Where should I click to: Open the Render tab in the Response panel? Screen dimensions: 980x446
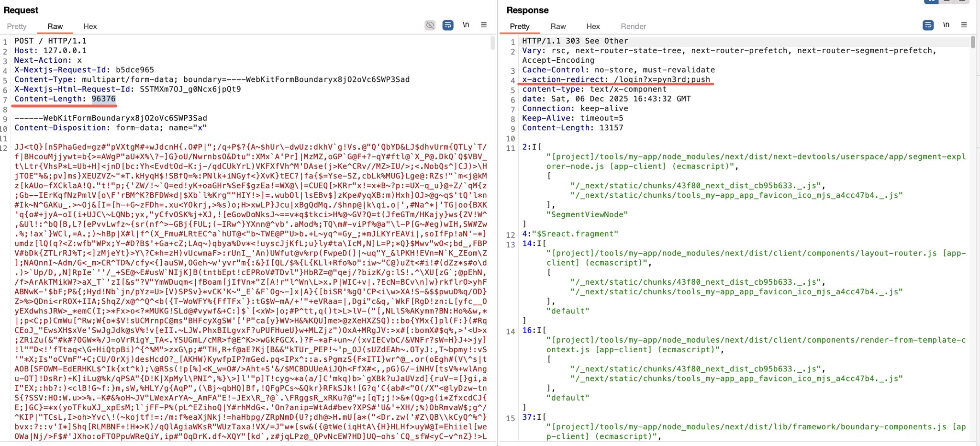coord(633,26)
